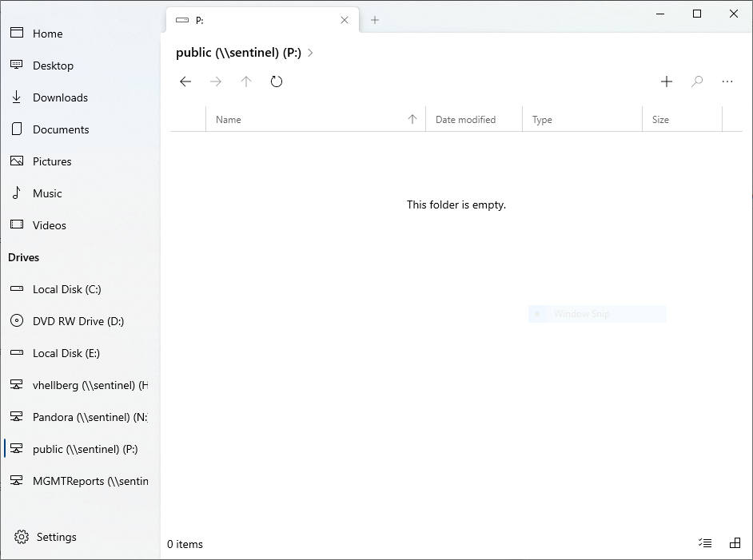The image size is (753, 560).
Task: Open Pandora network drive
Action: [80, 417]
